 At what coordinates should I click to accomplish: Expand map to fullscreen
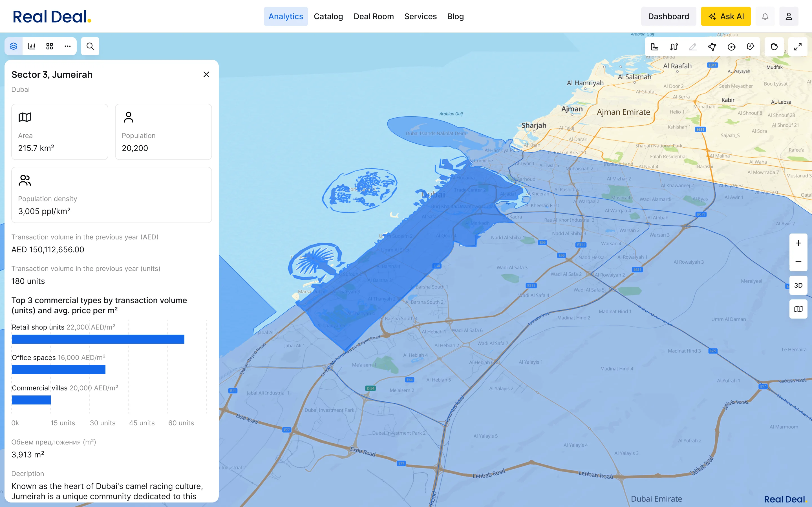point(798,46)
